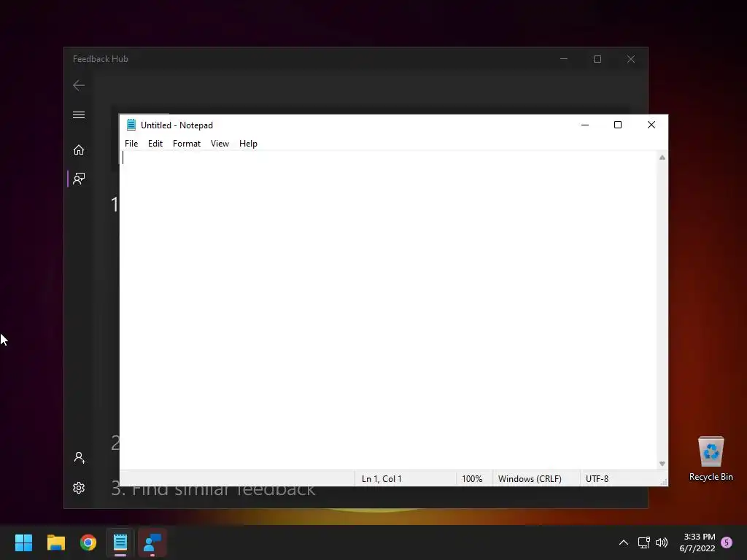Click inside the Notepad text area
The height and width of the screenshot is (560, 747).
(x=388, y=310)
